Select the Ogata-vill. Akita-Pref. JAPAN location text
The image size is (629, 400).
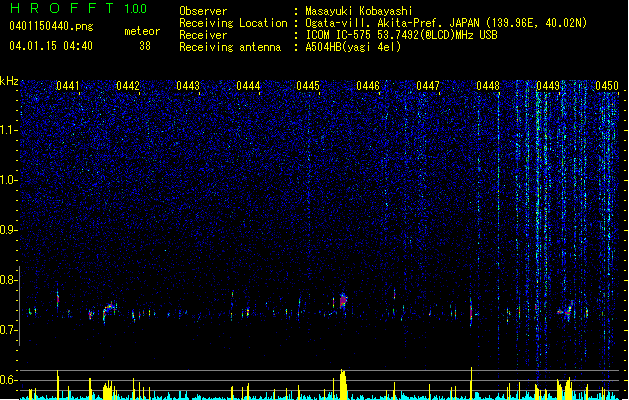[446, 23]
